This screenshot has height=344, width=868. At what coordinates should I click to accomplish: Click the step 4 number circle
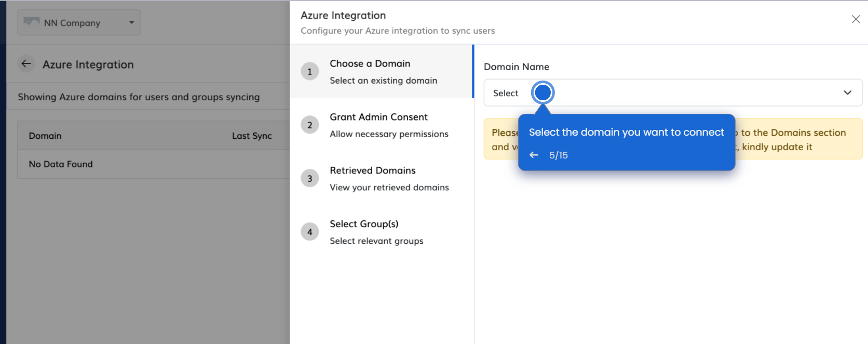(x=310, y=232)
